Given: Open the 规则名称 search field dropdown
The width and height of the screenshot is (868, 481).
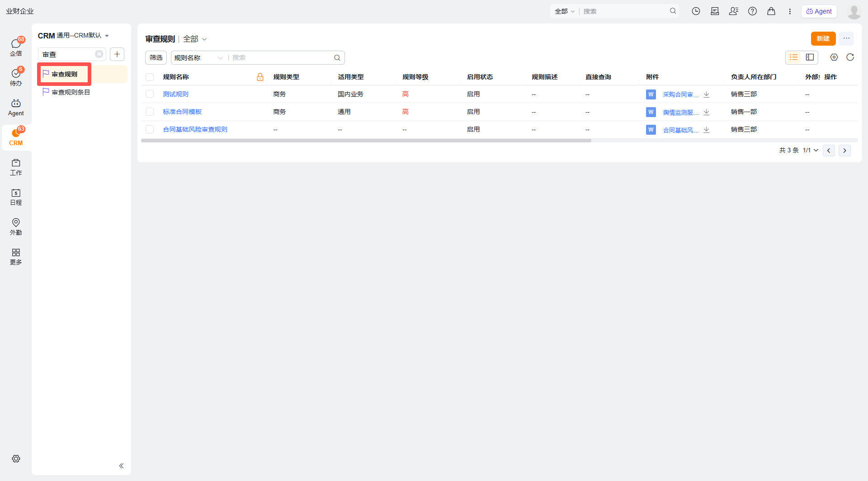Looking at the screenshot, I should 199,58.
